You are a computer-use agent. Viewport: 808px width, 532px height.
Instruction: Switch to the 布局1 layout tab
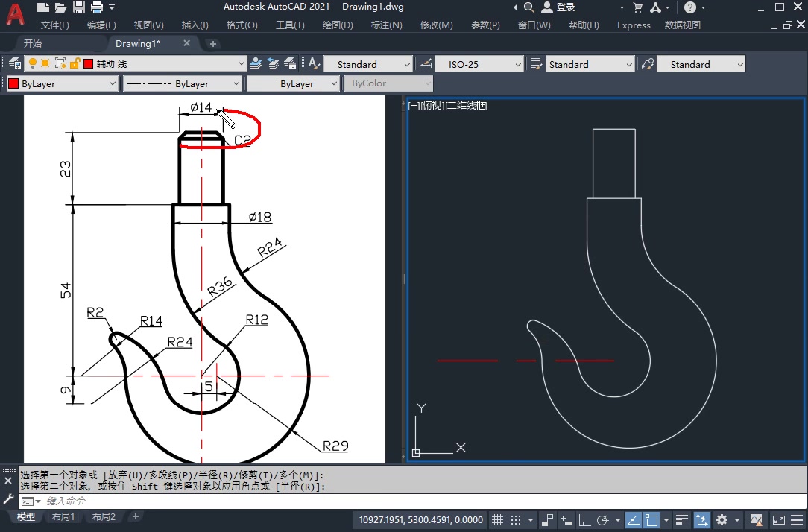63,516
